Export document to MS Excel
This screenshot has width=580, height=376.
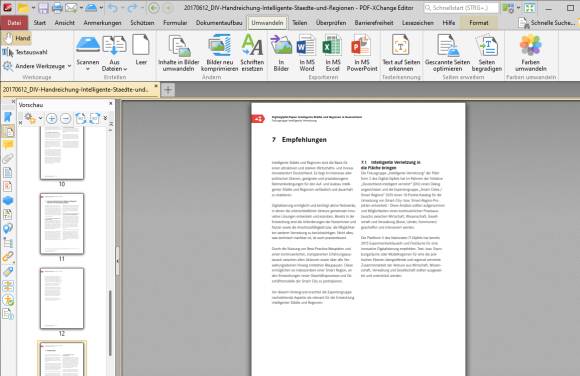click(333, 53)
